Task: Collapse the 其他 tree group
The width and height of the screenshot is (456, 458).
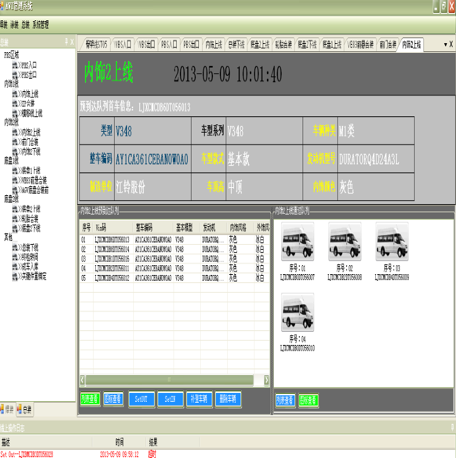Action: [x=8, y=237]
